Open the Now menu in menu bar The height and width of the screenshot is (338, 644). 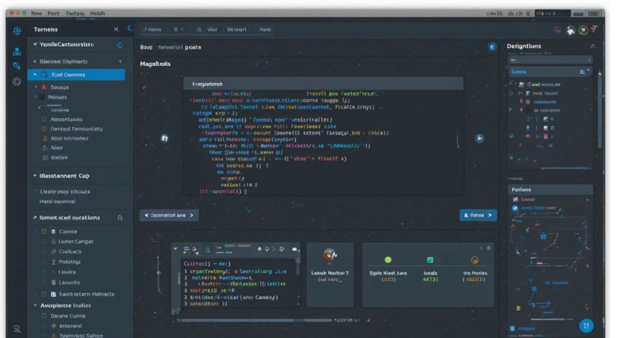coord(36,13)
